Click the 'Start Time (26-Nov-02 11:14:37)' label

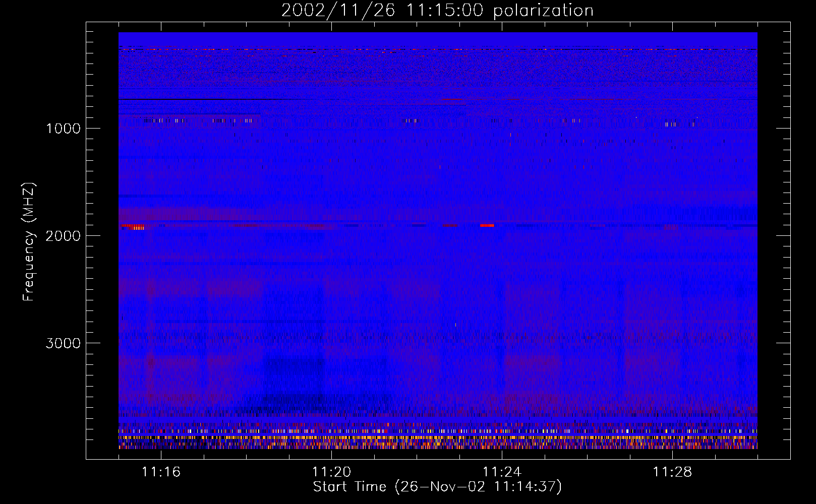click(x=437, y=487)
